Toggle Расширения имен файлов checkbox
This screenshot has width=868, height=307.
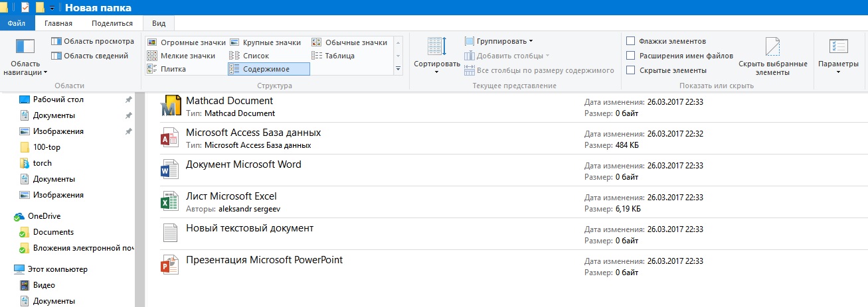631,56
